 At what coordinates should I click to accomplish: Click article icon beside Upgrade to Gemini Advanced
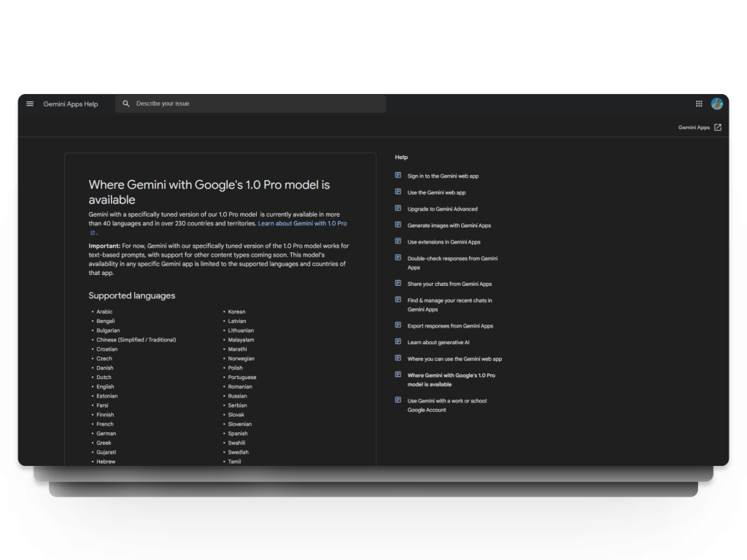click(398, 208)
